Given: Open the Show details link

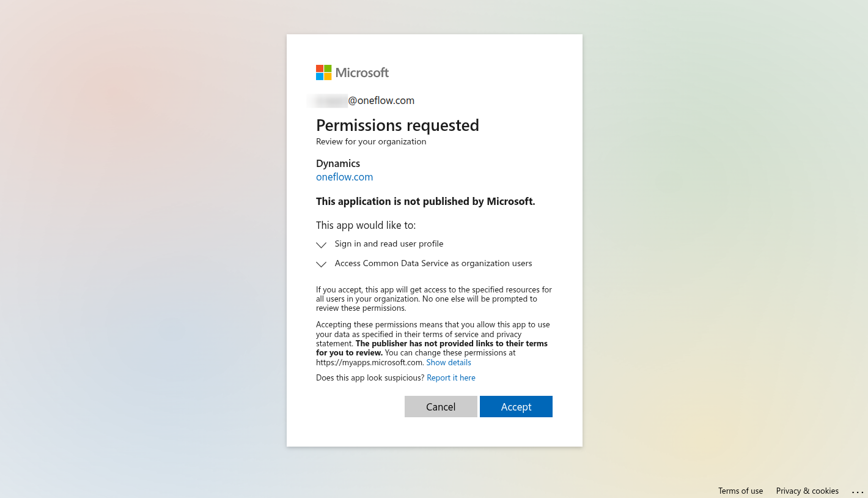Looking at the screenshot, I should (x=449, y=362).
